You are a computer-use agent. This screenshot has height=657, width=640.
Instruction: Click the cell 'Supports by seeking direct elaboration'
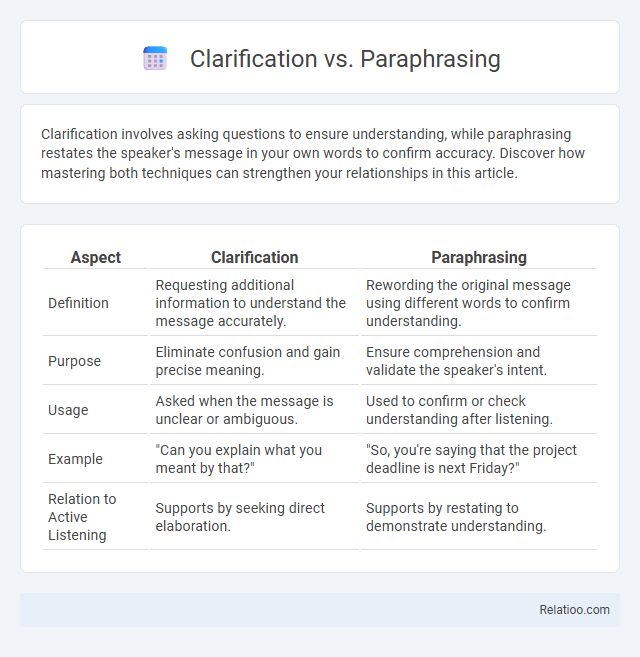click(x=240, y=517)
